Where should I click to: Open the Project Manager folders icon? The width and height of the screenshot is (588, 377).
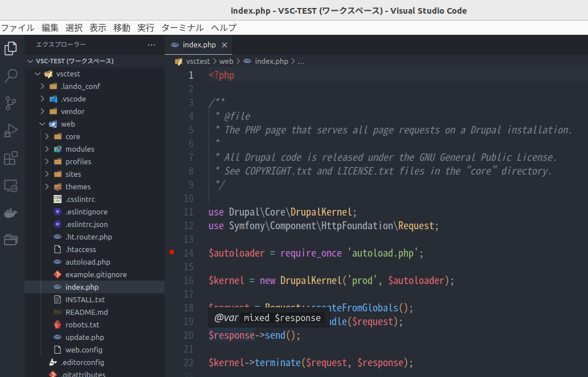click(x=10, y=240)
